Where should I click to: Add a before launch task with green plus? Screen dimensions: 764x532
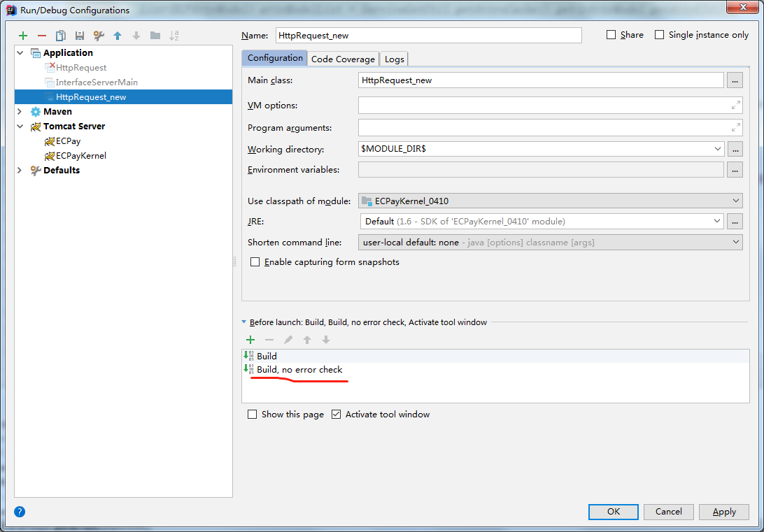(x=250, y=340)
